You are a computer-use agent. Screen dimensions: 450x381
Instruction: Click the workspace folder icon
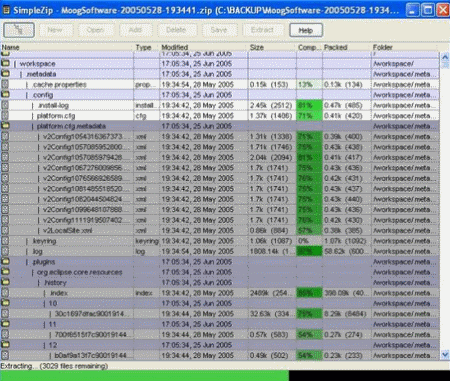pos(5,63)
